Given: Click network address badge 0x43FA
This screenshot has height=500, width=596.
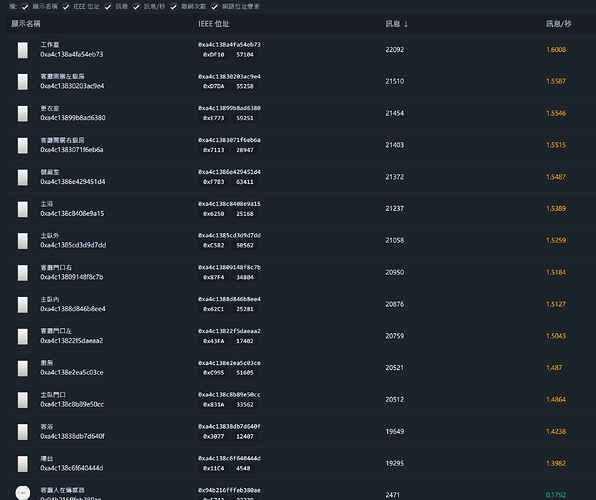Looking at the screenshot, I should [x=214, y=341].
